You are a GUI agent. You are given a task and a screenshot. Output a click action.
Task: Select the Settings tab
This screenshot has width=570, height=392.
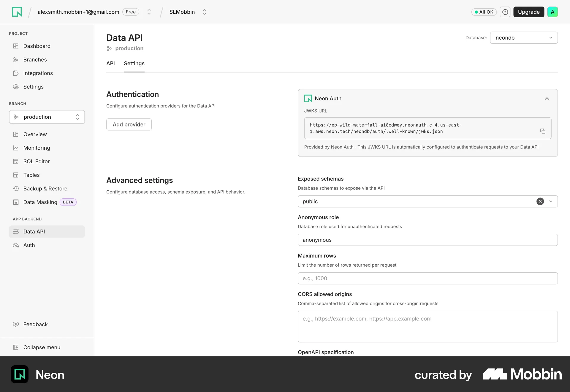pos(134,63)
